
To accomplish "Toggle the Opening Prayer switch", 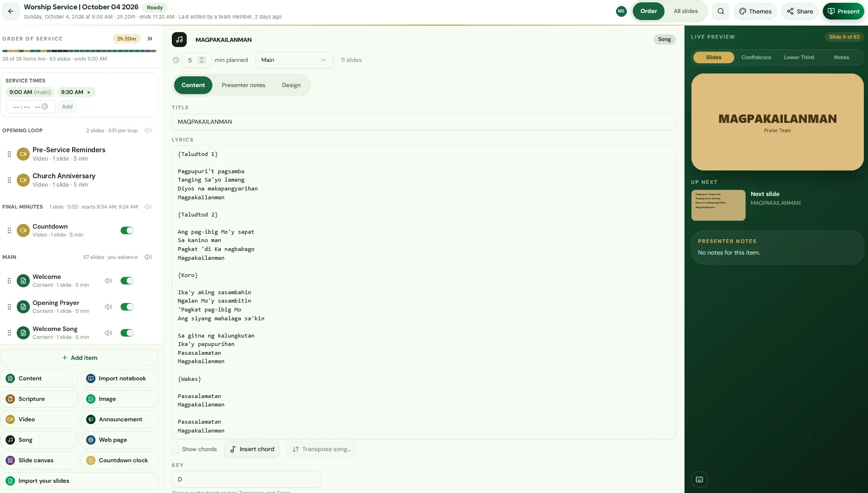I will click(127, 307).
